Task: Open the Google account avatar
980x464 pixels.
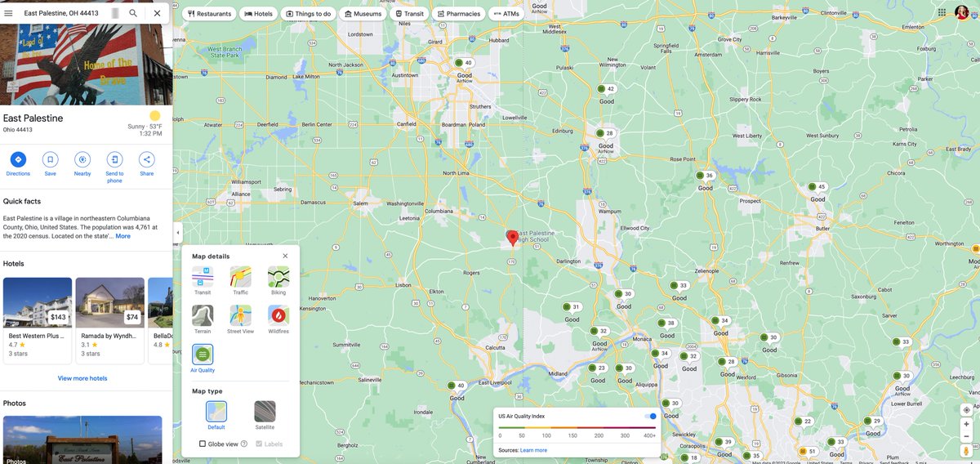Action: coord(962,12)
